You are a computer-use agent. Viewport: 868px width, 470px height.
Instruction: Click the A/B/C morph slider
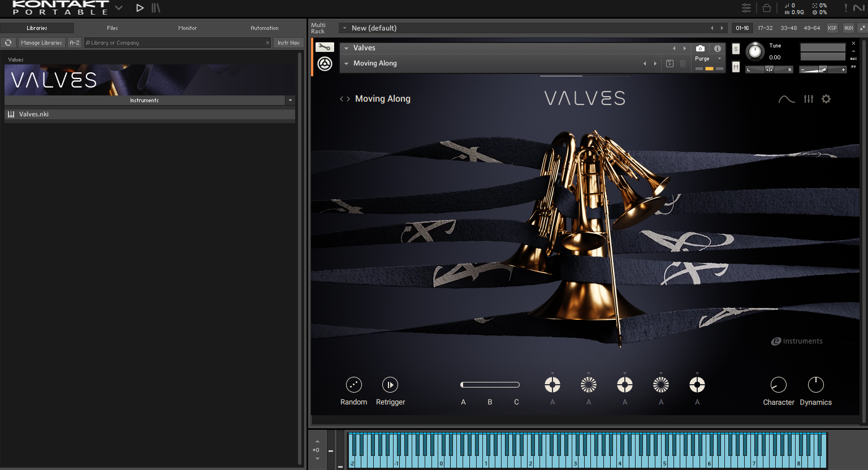[490, 385]
